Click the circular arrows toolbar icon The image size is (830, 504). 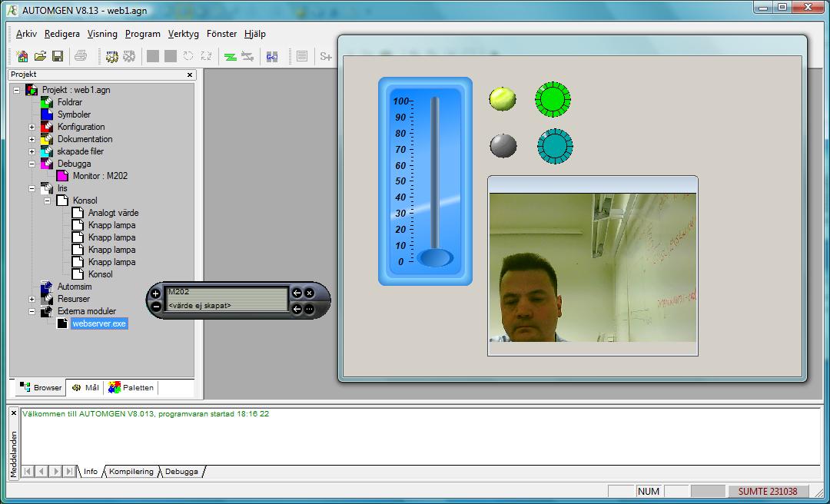coord(188,56)
